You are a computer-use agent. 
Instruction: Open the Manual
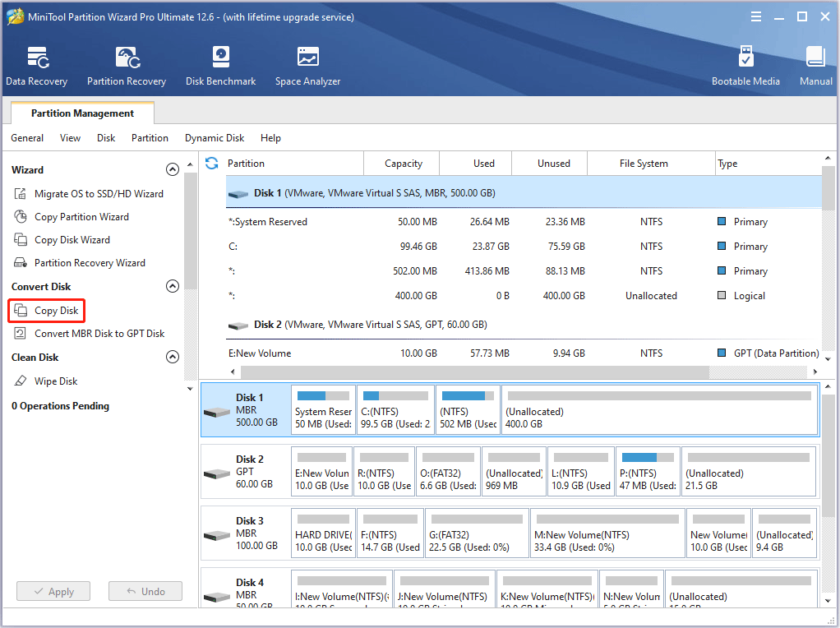click(815, 67)
